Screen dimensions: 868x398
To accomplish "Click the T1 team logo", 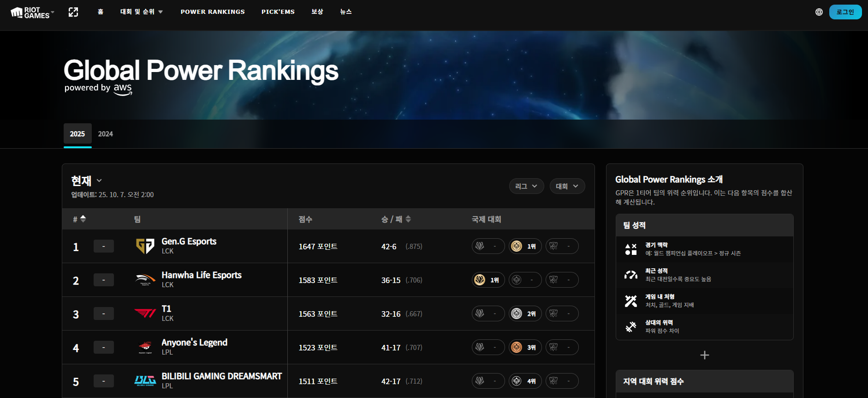I will click(145, 314).
